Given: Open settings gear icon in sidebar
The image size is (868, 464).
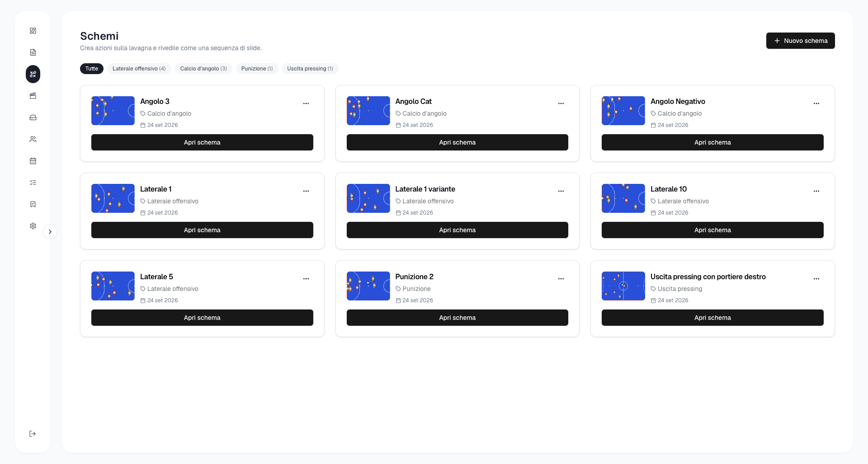Looking at the screenshot, I should click(x=33, y=226).
